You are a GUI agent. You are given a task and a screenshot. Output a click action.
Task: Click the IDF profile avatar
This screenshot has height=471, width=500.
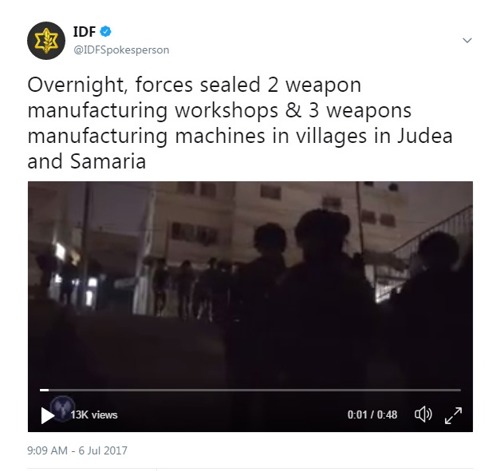[46, 41]
